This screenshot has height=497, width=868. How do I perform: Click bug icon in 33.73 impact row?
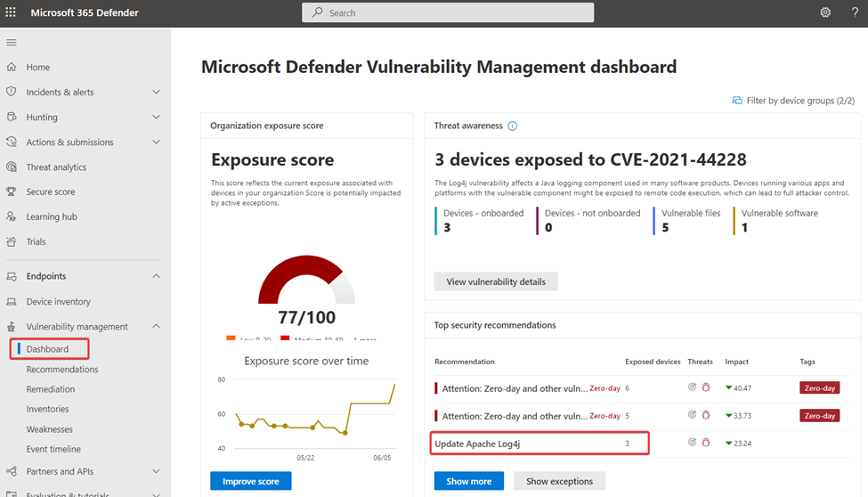tap(706, 414)
